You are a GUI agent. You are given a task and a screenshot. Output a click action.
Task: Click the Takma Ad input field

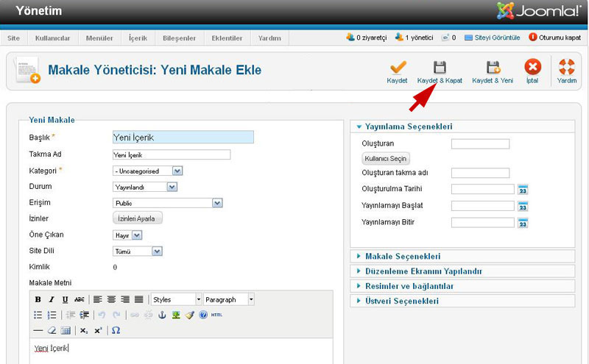click(x=172, y=154)
